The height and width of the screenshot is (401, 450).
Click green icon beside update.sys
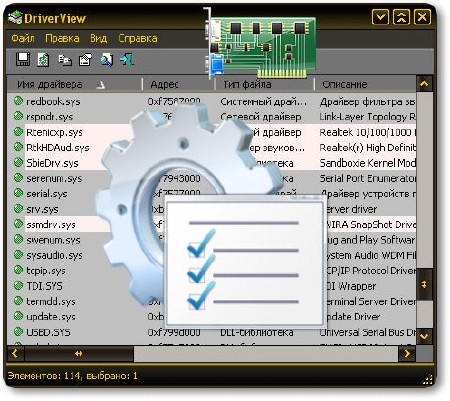(18, 316)
